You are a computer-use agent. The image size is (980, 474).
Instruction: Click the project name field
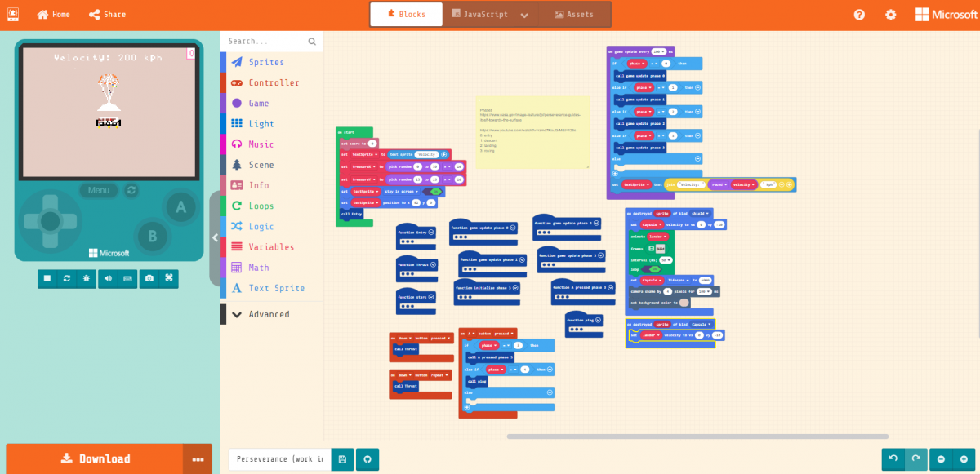click(x=280, y=459)
